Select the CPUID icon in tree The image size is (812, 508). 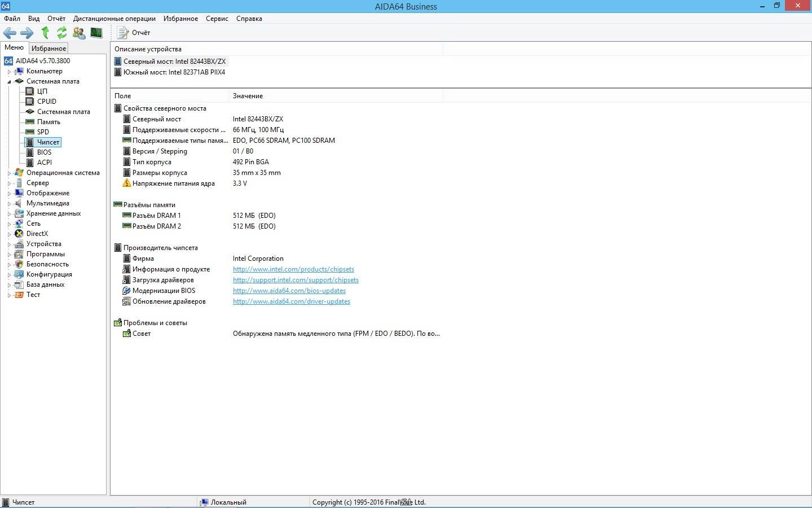click(x=30, y=102)
